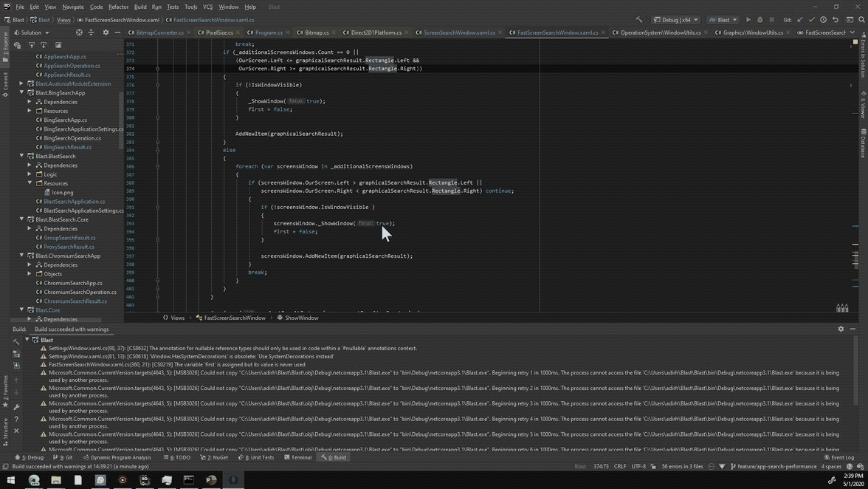
Task: Click the Build hammer icon in top toolbar
Action: 639,20
